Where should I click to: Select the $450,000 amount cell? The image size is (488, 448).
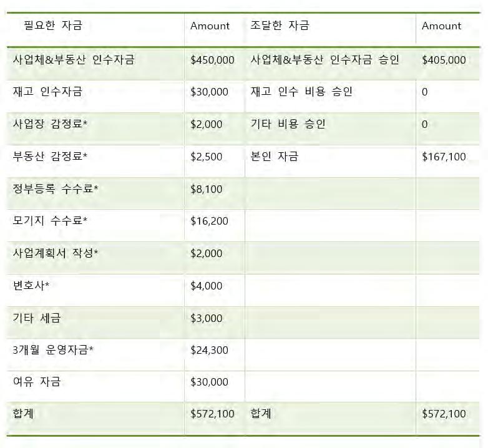tap(212, 61)
